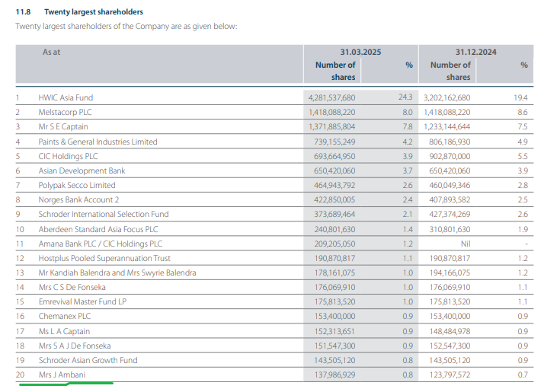Select shareholder name "HWIC Asia Fund"
The height and width of the screenshot is (392, 560).
coord(66,97)
